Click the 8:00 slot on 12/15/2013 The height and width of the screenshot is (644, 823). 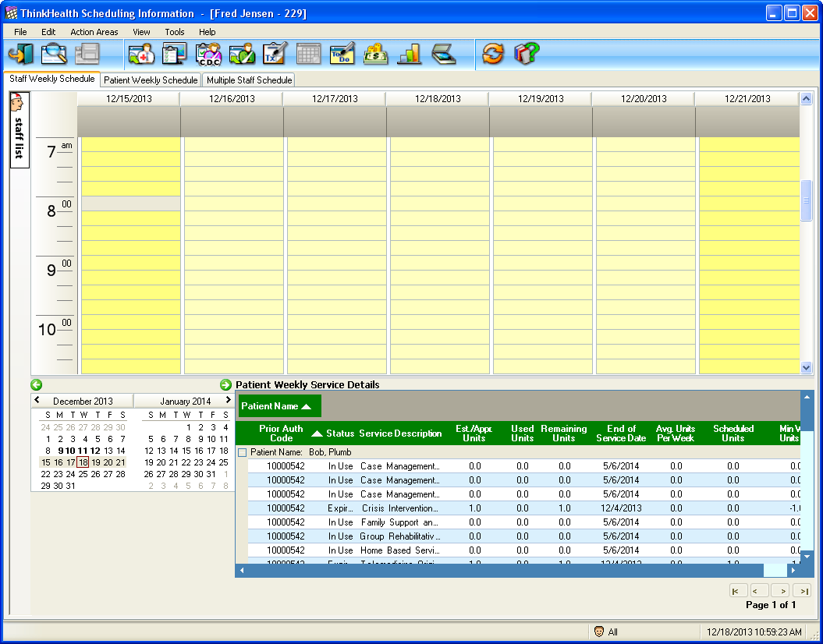pos(131,203)
